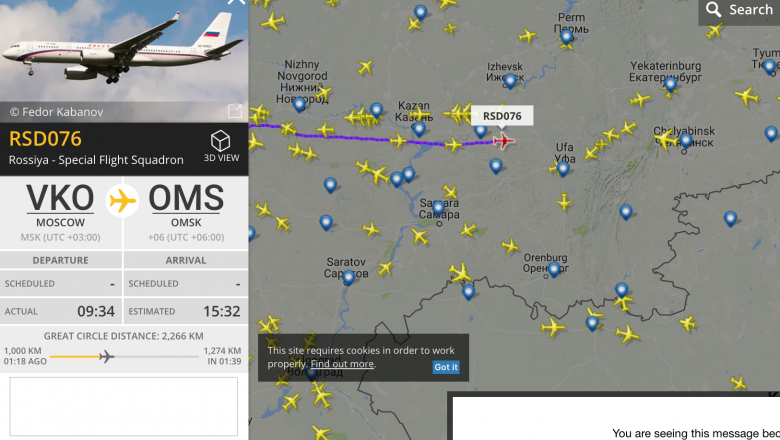The width and height of the screenshot is (780, 440).
Task: Select the airport pin at Chelyabinsk
Action: pyautogui.click(x=686, y=141)
